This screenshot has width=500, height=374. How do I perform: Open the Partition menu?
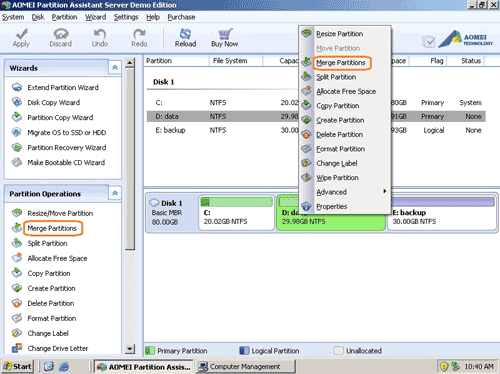click(x=64, y=17)
